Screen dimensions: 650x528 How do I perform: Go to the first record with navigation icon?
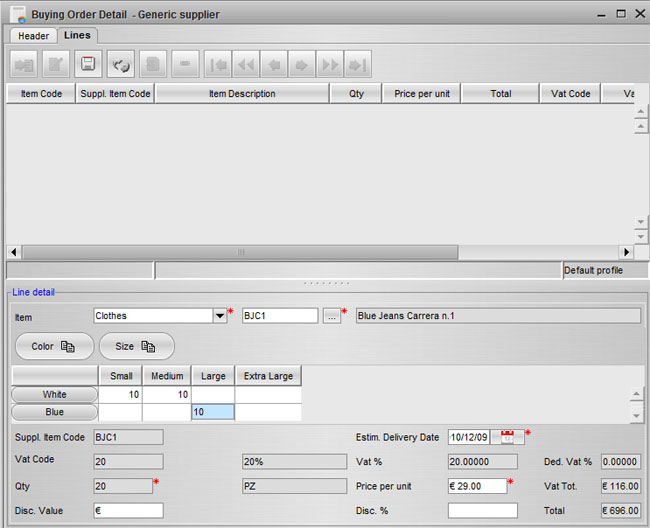(x=217, y=65)
